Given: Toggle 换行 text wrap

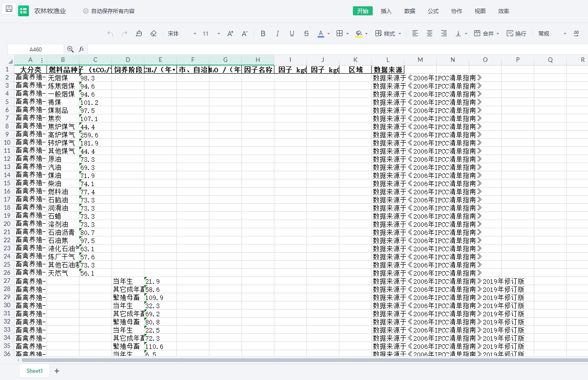Looking at the screenshot, I should [x=516, y=33].
